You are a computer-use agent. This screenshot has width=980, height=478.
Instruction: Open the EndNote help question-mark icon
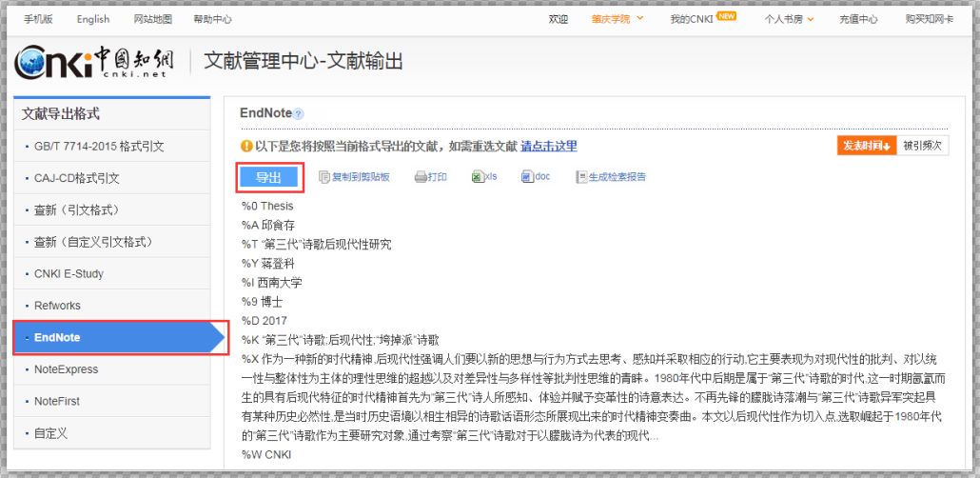298,114
